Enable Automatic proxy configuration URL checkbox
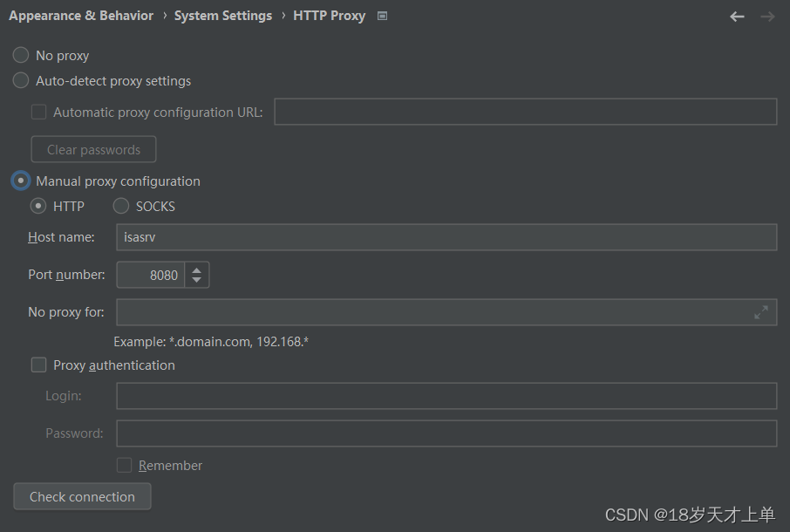This screenshot has width=790, height=532. coord(38,112)
